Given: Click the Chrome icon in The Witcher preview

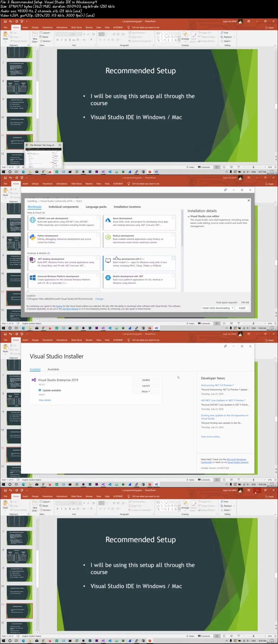Looking at the screenshot, I should [27, 145].
